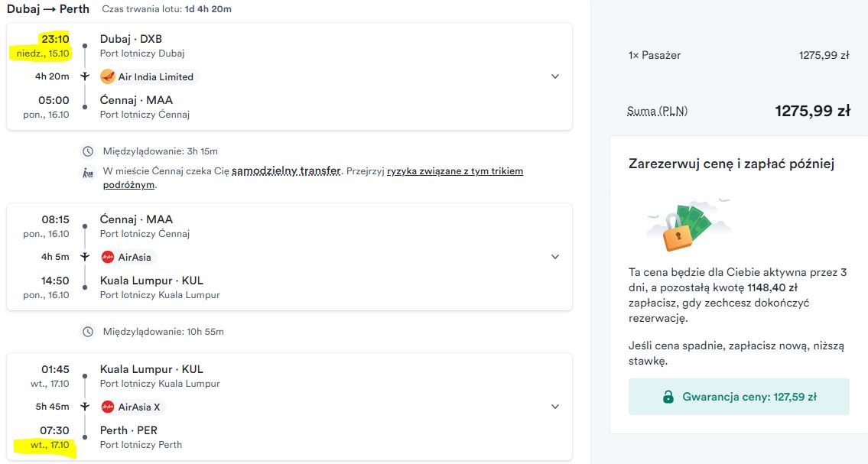Click the Suma (PLN) underlined label
This screenshot has width=868, height=464.
[657, 111]
